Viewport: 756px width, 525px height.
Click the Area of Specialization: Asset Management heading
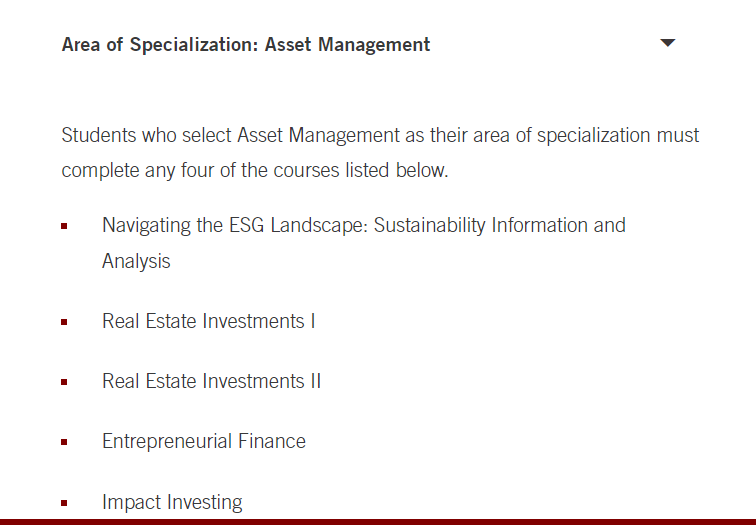[246, 44]
